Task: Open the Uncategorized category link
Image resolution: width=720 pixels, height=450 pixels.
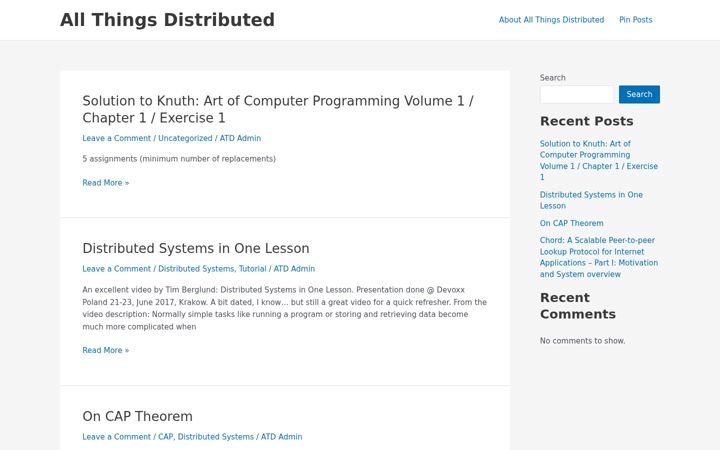Action: pos(185,138)
